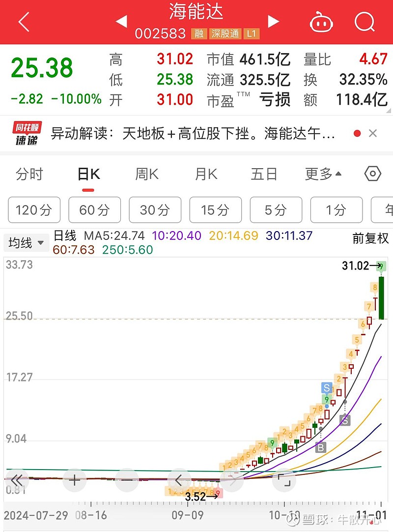
Task: Move chart left with the left chevron
Action: click(x=179, y=480)
